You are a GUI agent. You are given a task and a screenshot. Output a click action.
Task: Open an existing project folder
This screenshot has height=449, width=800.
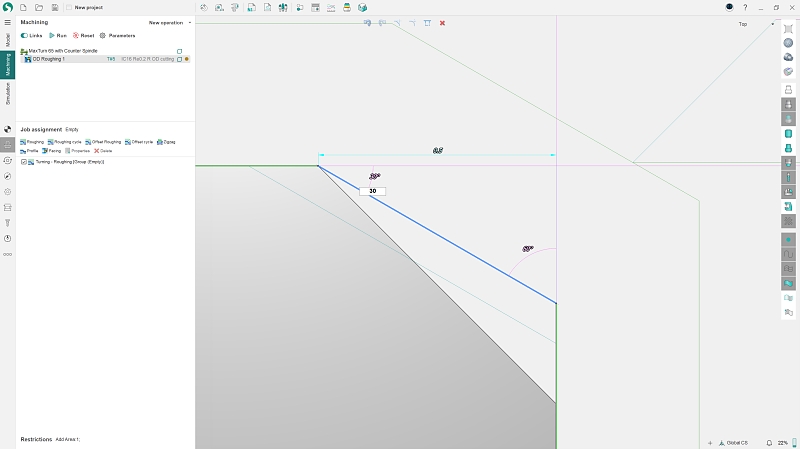[39, 8]
